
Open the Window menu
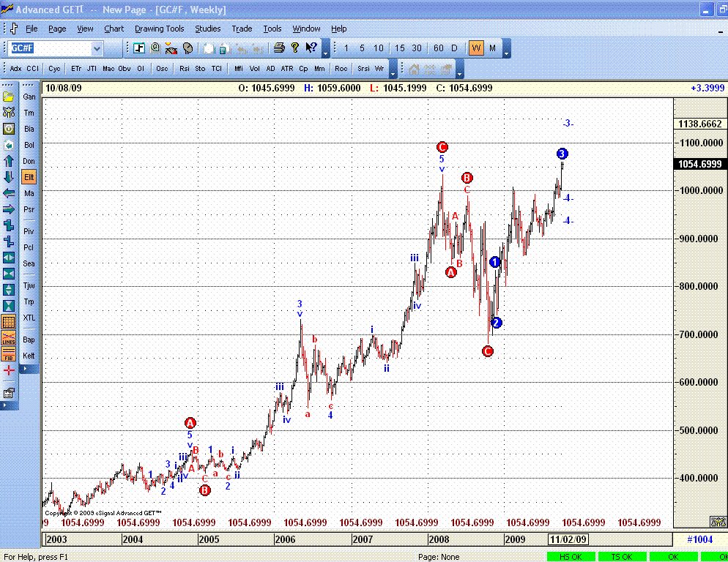(x=306, y=29)
